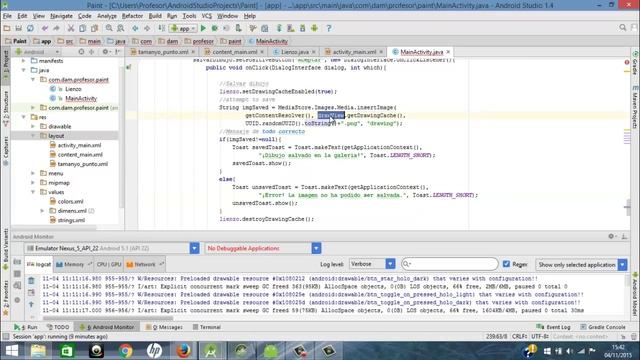
Task: Click the Collapse All icon in Project panel
Action: click(x=91, y=52)
